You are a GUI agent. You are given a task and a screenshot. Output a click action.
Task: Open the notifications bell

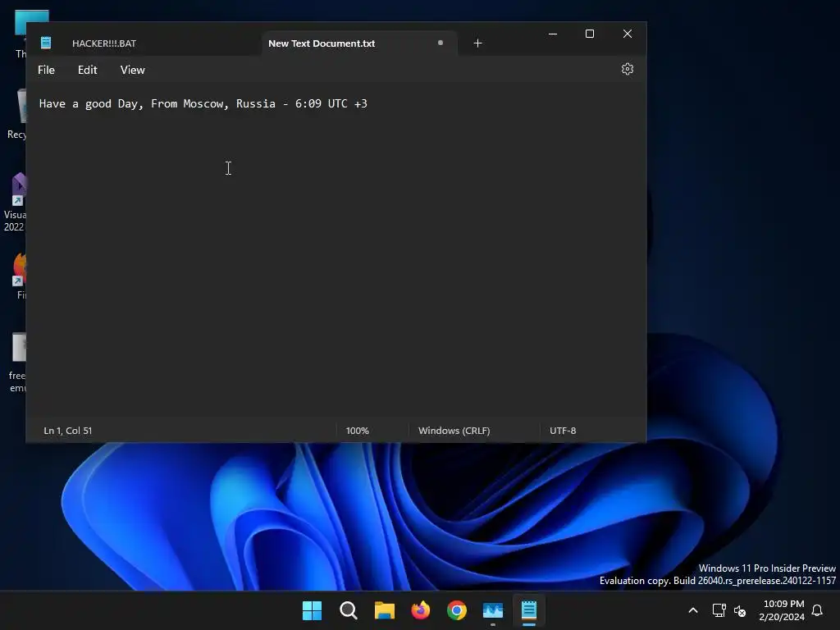coord(817,610)
